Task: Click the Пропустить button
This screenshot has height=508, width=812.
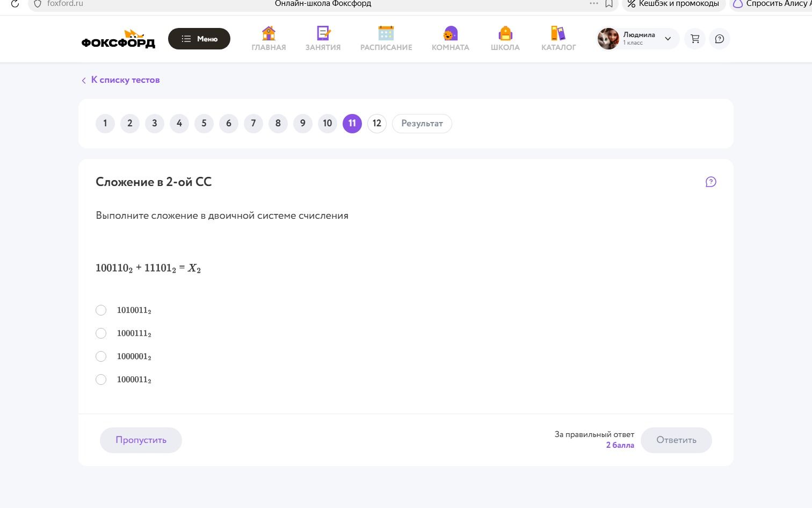Action: (x=141, y=440)
